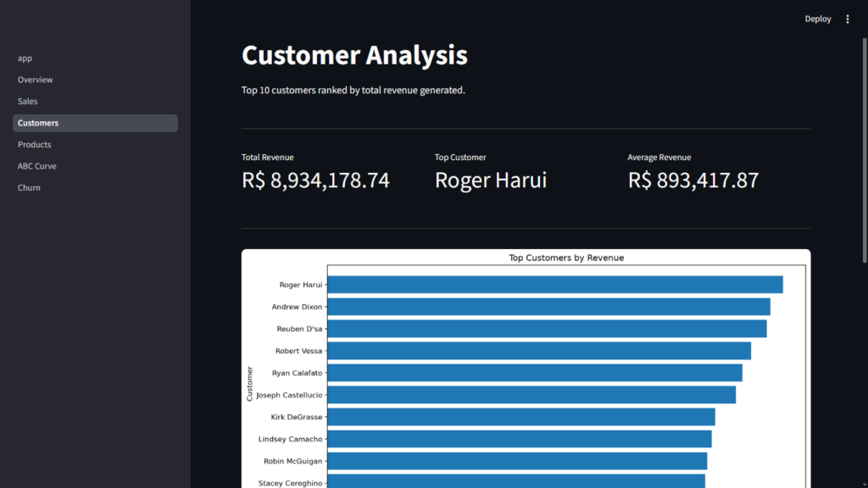Viewport: 868px width, 488px height.
Task: Click the page vertical scrollbar thumb
Action: coord(865,150)
